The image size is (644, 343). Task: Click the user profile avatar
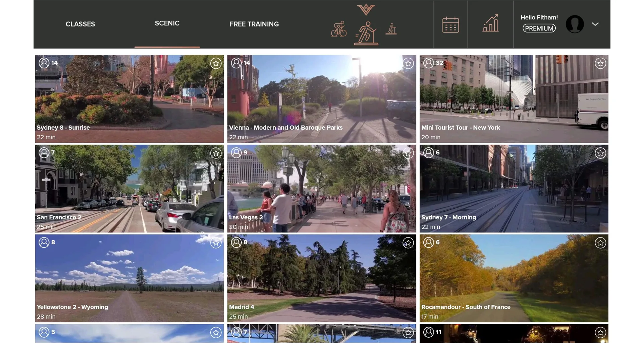[575, 24]
